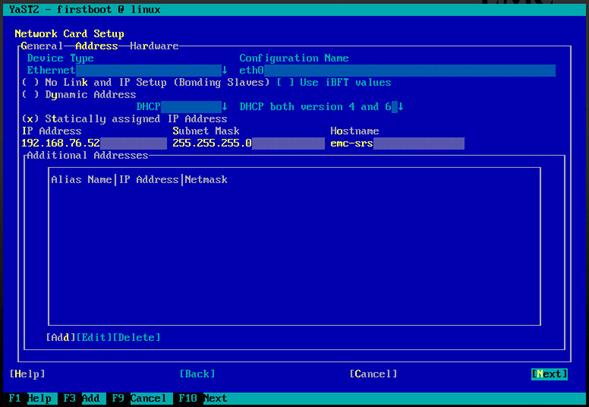Image resolution: width=589 pixels, height=407 pixels.
Task: Select the Address tab
Action: [x=97, y=46]
